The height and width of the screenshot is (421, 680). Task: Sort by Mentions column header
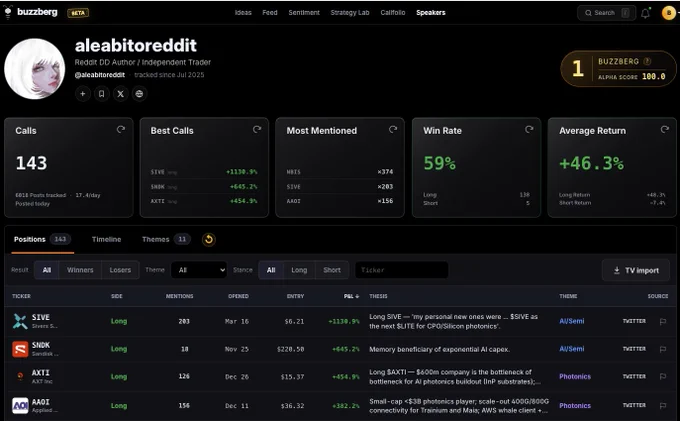(x=180, y=296)
